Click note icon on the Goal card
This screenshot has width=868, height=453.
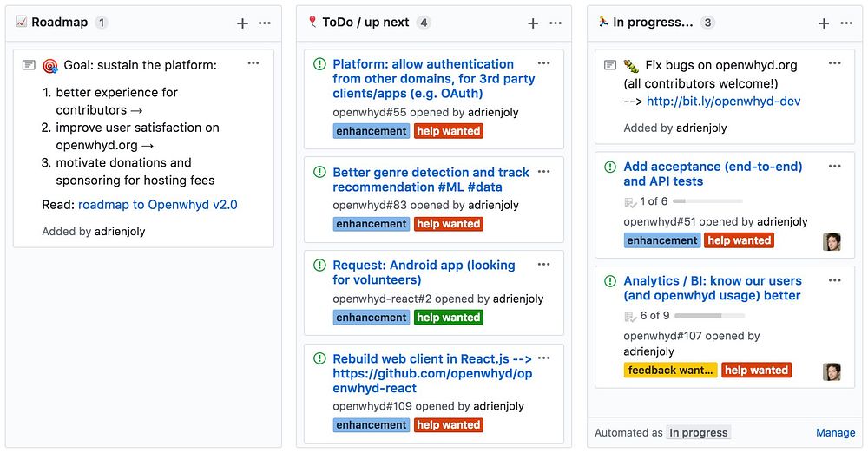point(29,65)
